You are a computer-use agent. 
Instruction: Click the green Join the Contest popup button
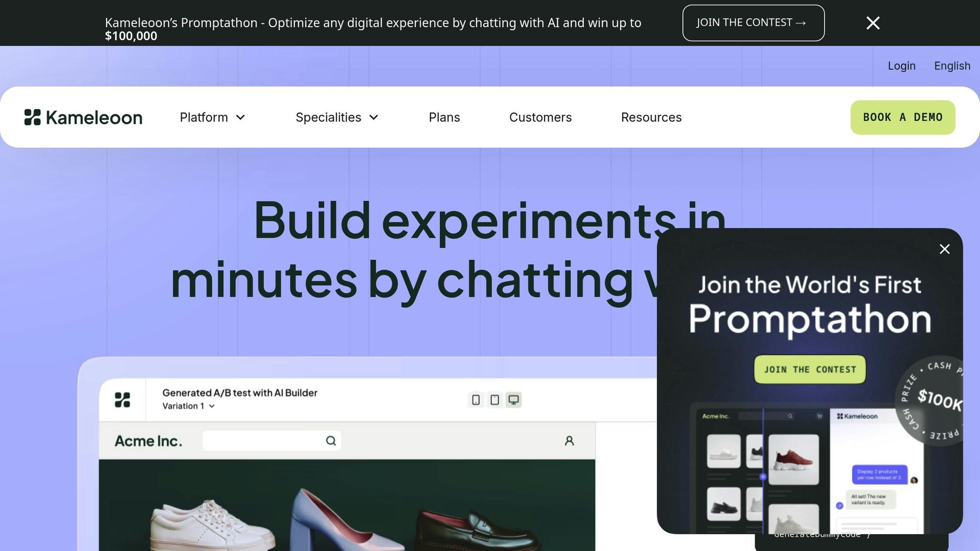coord(810,369)
